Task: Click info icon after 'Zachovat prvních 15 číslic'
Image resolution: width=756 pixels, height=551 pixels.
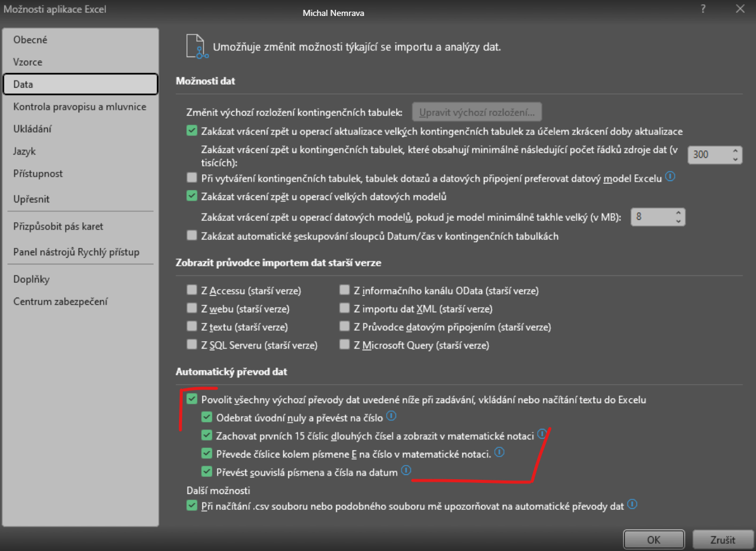Action: 541,434
